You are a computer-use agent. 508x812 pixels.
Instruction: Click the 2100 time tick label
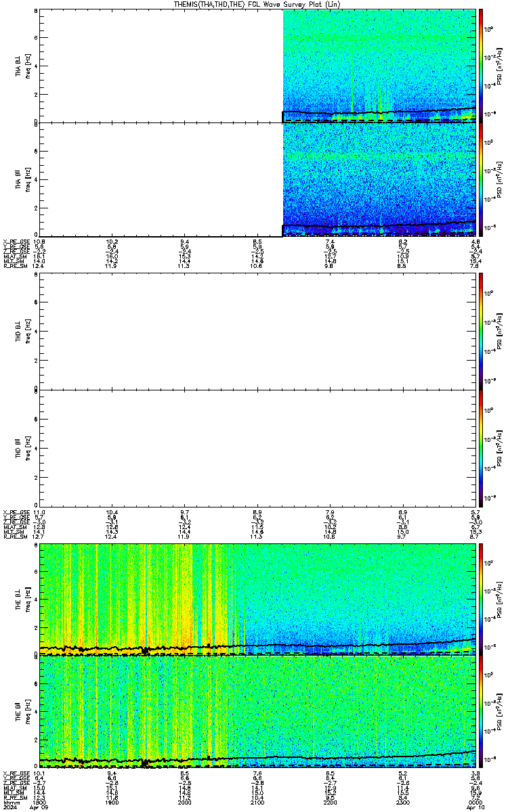[x=257, y=802]
